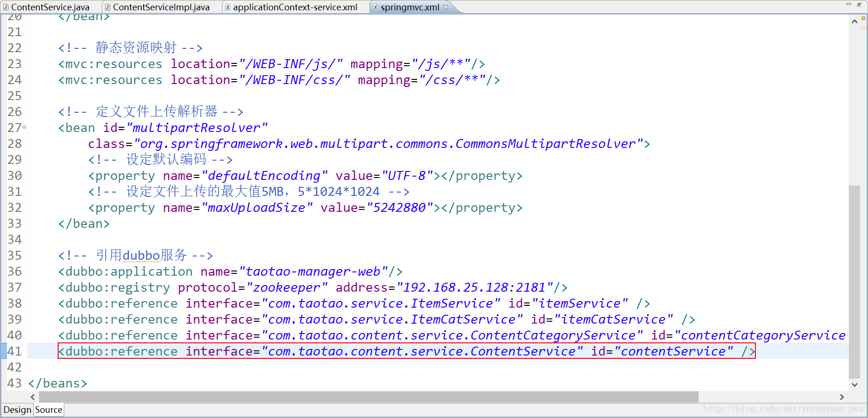Click the "contentCategoryService" id value
868x418 pixels.
pos(760,335)
